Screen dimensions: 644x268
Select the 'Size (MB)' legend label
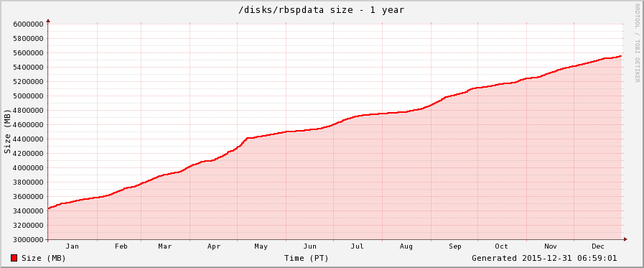[44, 258]
